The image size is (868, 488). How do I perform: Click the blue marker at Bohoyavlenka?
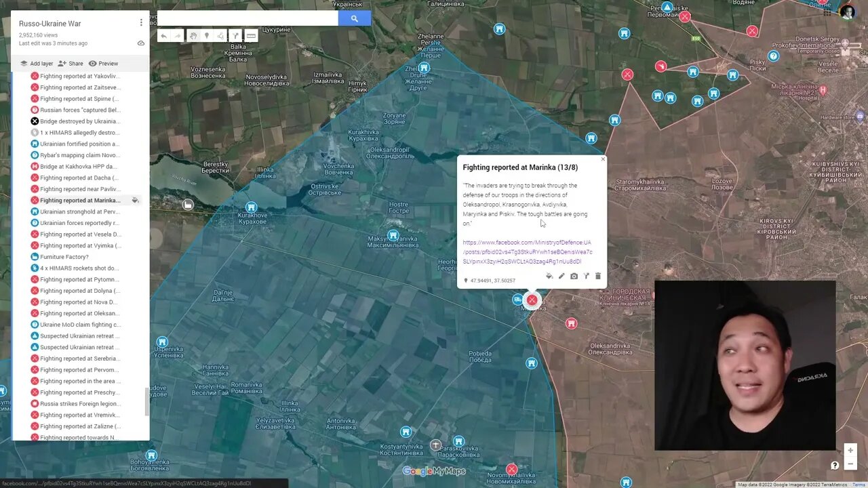(x=151, y=455)
